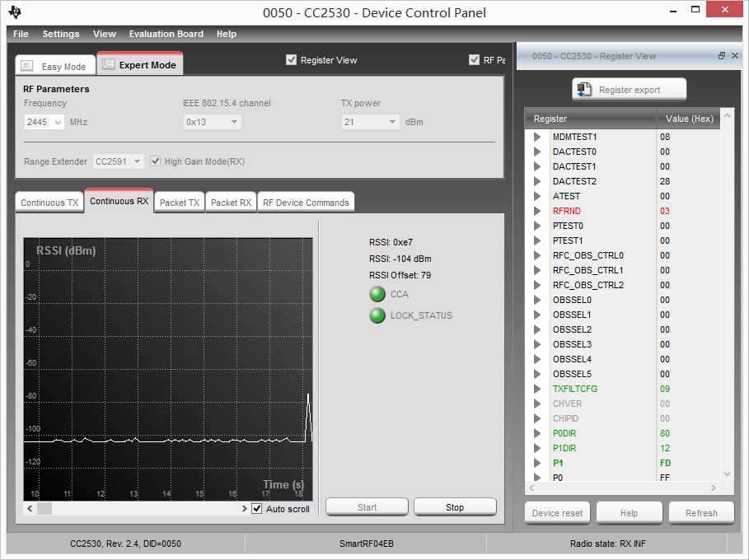Expand the OBSSEL3 register row
Screen dimensions: 749x560
pyautogui.click(x=537, y=344)
